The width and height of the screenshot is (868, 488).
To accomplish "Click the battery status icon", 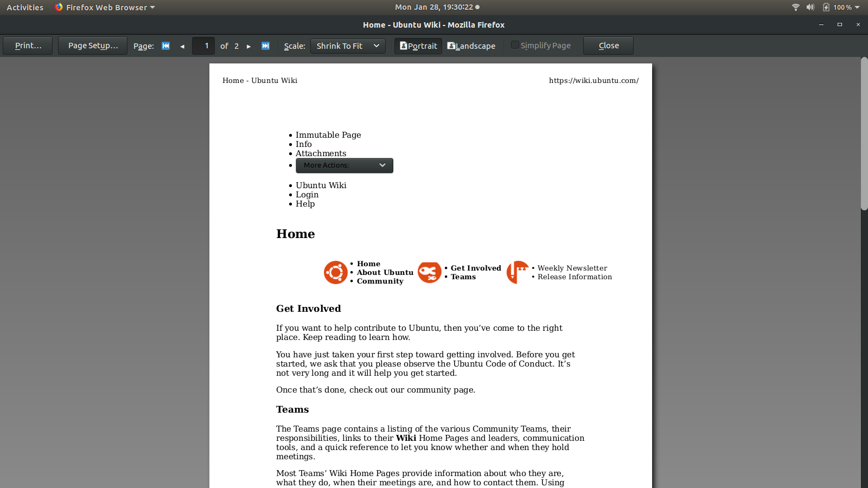I will coord(826,7).
